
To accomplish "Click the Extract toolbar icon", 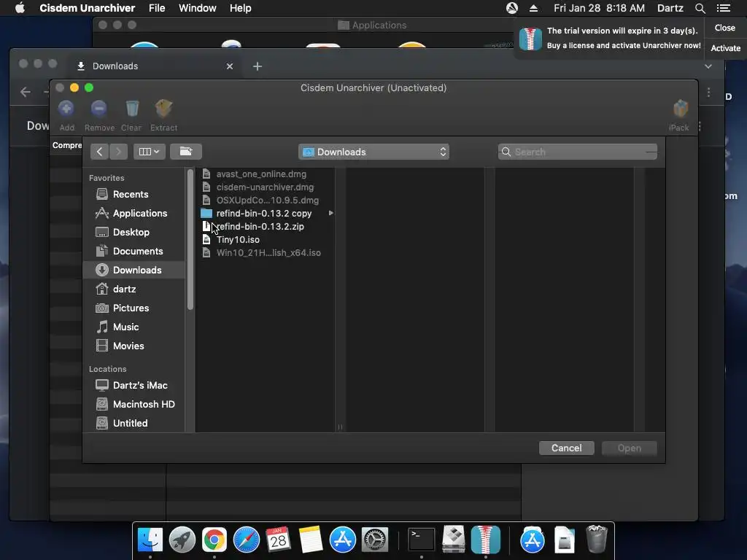I will 163,109.
